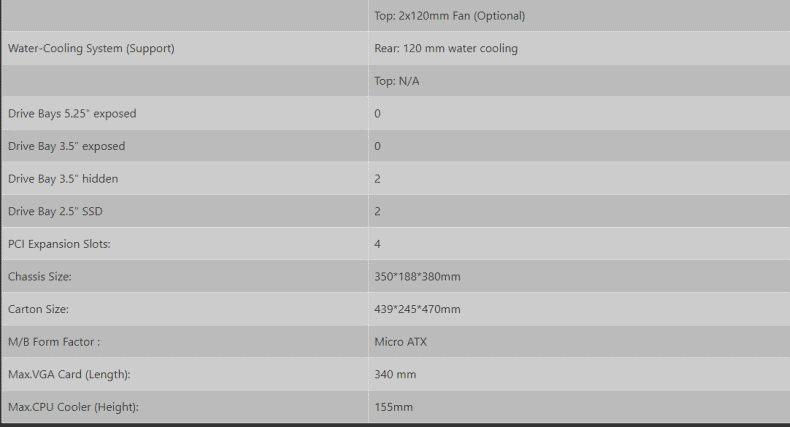Click the value 2 for Drive Bay 2.5" SSD
The width and height of the screenshot is (790, 427).
[x=378, y=212]
